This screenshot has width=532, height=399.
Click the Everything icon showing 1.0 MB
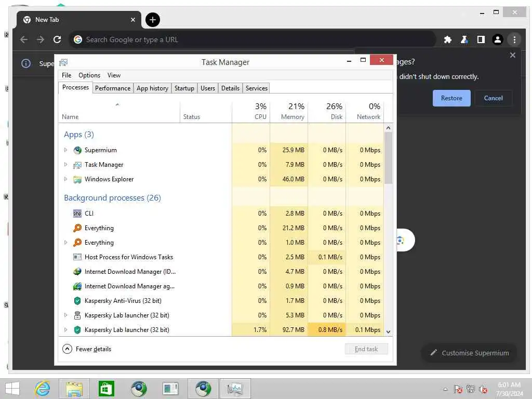tap(77, 243)
